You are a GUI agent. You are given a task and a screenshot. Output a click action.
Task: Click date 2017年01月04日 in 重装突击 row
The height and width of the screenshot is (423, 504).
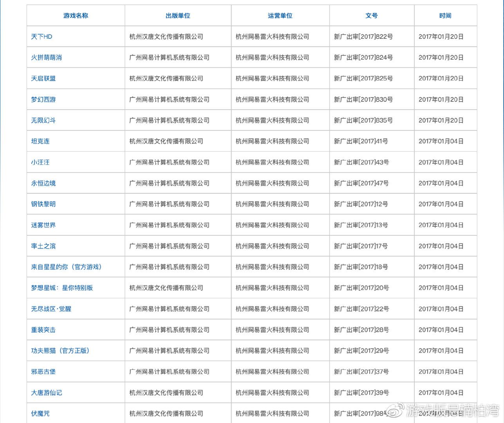click(441, 330)
